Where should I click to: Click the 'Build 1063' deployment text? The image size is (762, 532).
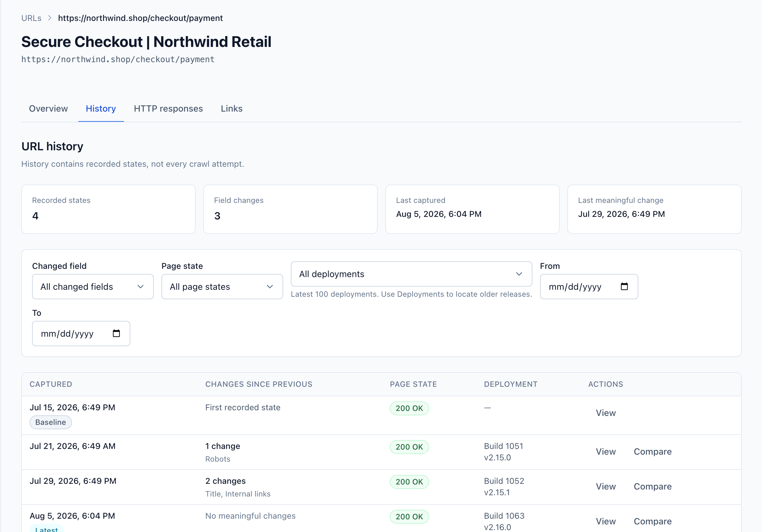pos(504,516)
